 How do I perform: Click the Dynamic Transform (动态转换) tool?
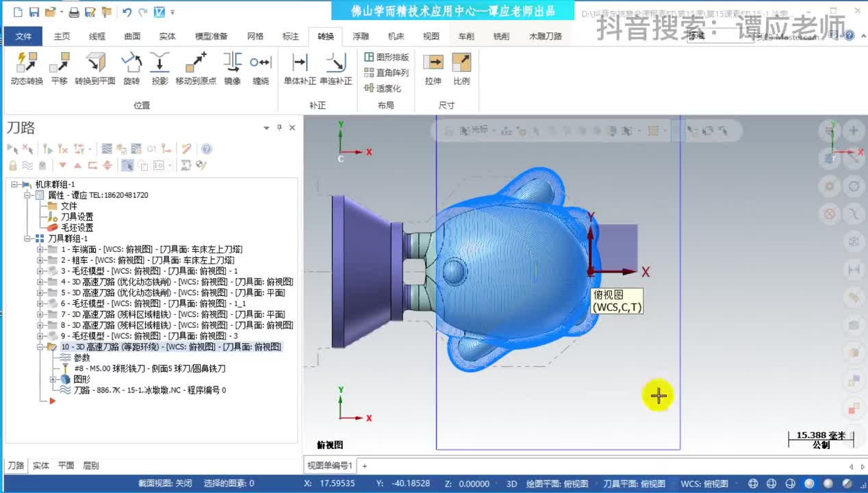click(27, 68)
